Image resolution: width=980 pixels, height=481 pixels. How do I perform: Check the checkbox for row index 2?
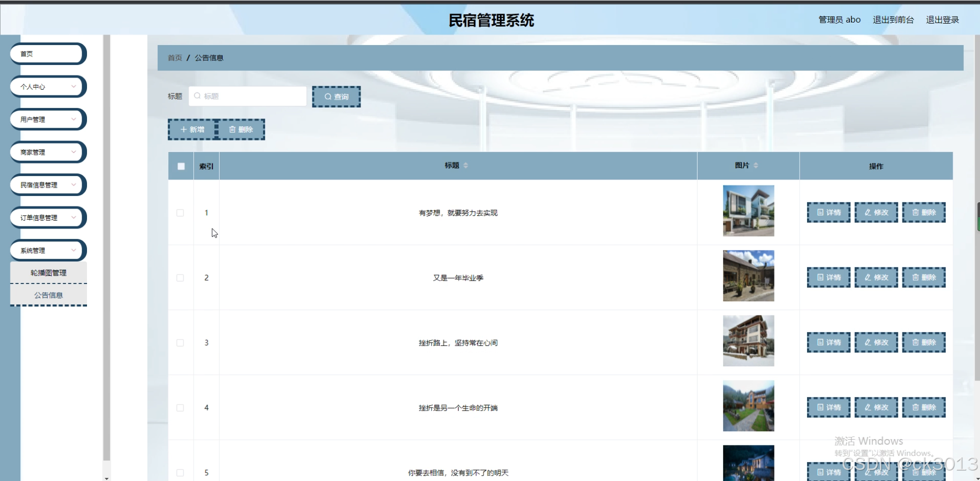click(180, 278)
